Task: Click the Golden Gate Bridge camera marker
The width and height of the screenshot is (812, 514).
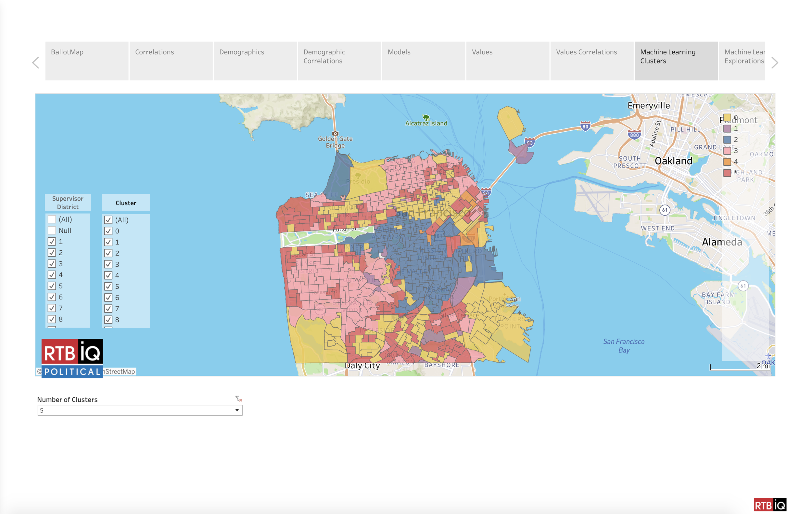Action: (x=335, y=133)
